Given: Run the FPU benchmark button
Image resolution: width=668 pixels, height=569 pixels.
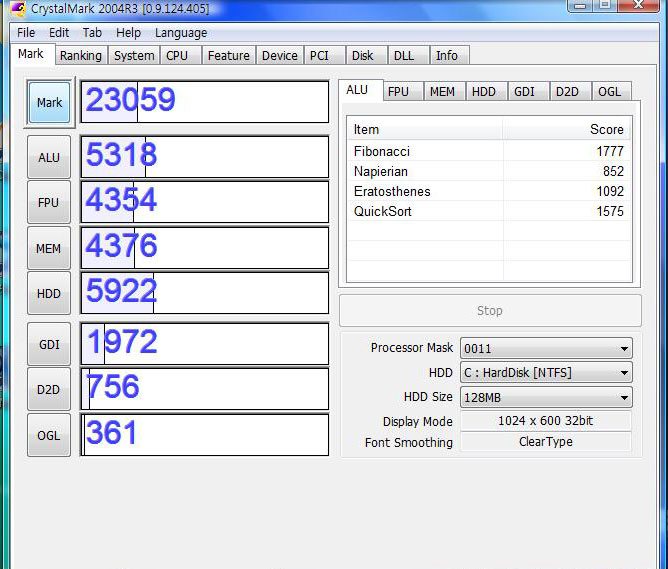Looking at the screenshot, I should (49, 203).
